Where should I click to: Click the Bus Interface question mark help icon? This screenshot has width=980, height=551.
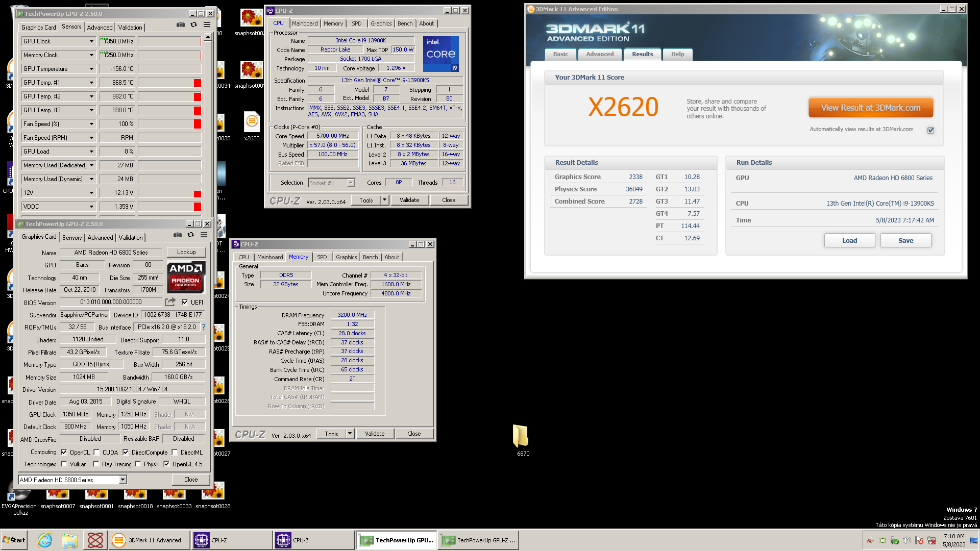click(x=204, y=327)
